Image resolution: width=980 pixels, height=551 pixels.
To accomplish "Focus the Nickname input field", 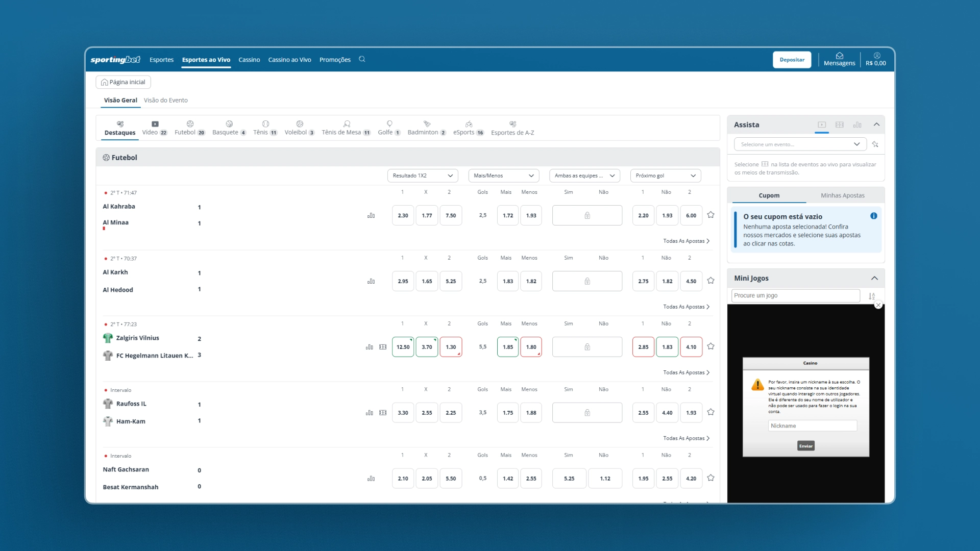I will coord(812,425).
